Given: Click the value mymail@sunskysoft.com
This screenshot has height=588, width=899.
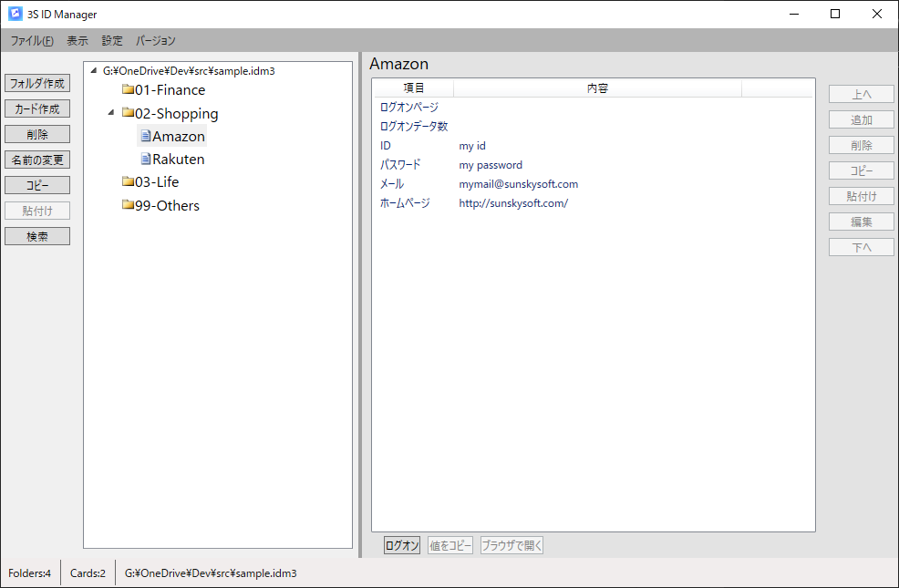Looking at the screenshot, I should (518, 184).
